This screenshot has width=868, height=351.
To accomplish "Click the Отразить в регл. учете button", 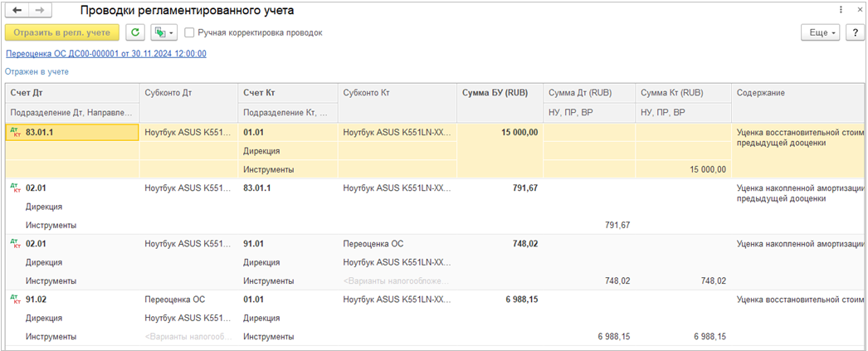I will tap(62, 32).
